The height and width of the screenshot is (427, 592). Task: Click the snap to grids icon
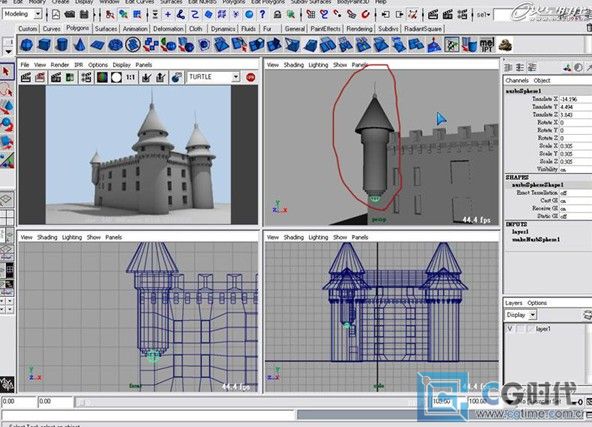[311, 15]
